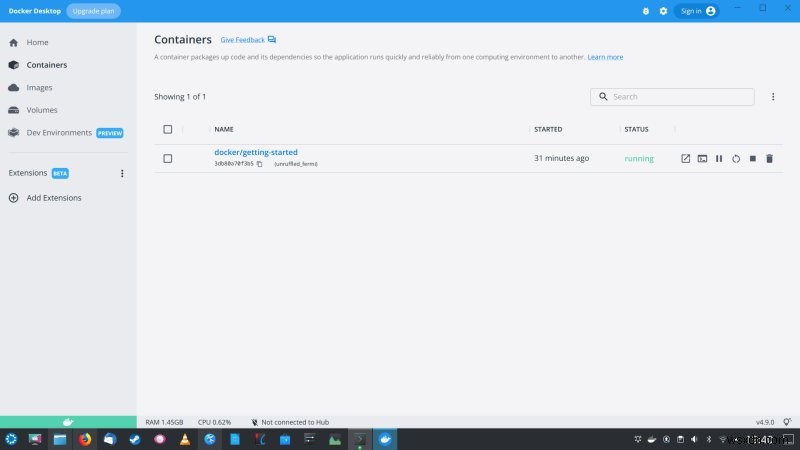Click the Add Extensions plus icon

coord(14,197)
